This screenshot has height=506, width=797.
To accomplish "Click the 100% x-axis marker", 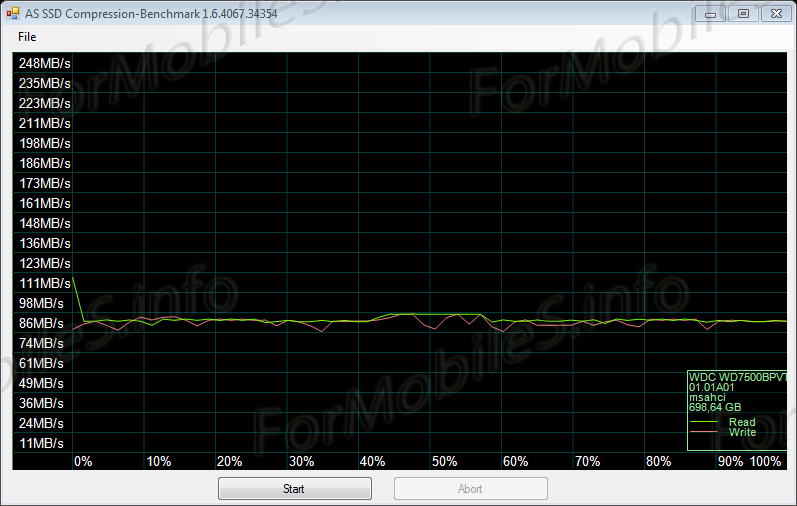I will pyautogui.click(x=766, y=461).
